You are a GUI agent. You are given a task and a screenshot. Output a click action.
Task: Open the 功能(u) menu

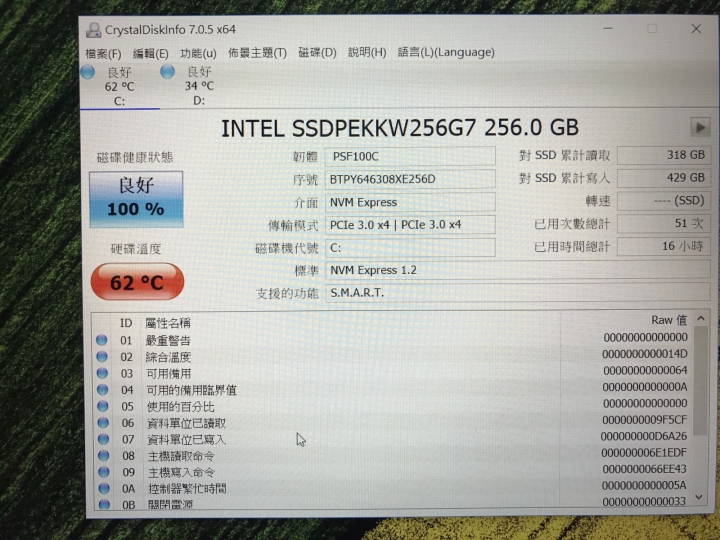(x=198, y=53)
